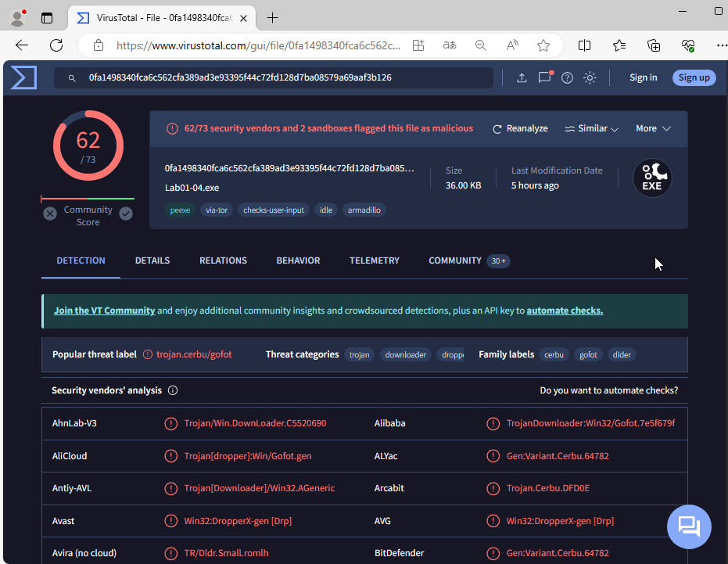This screenshot has height=564, width=728.
Task: Click the zoom out magnifier icon
Action: coord(481,45)
